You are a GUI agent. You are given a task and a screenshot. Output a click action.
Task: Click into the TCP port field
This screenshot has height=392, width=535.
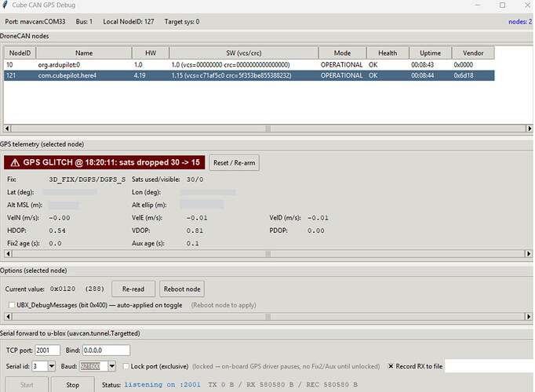coord(47,350)
